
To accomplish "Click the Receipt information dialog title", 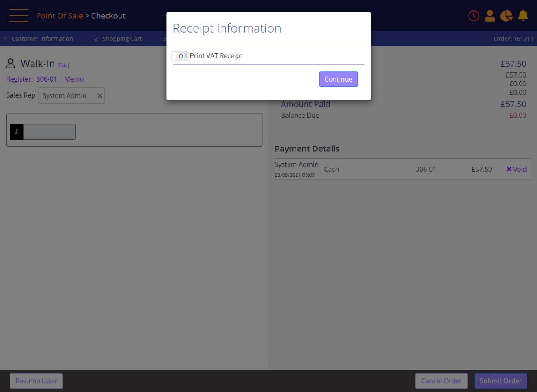I will point(227,28).
